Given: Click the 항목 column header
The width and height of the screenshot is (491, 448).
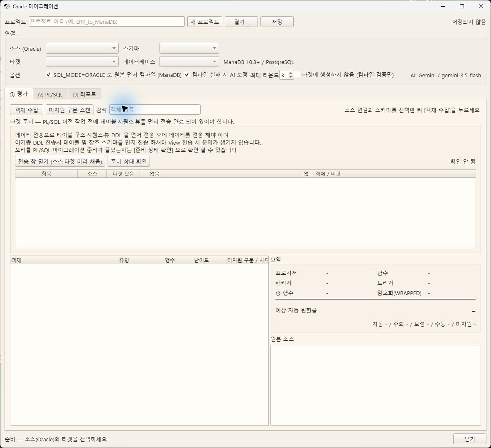Looking at the screenshot, I should [47, 174].
